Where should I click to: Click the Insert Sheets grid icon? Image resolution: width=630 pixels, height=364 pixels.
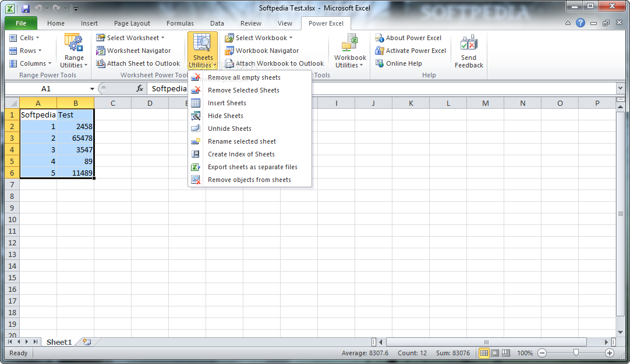196,103
